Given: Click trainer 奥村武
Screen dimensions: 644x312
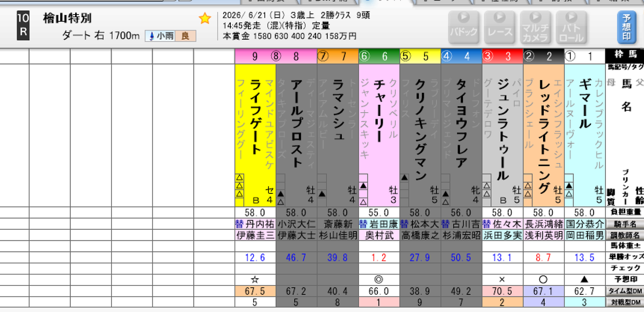Looking at the screenshot, I should 379,235.
